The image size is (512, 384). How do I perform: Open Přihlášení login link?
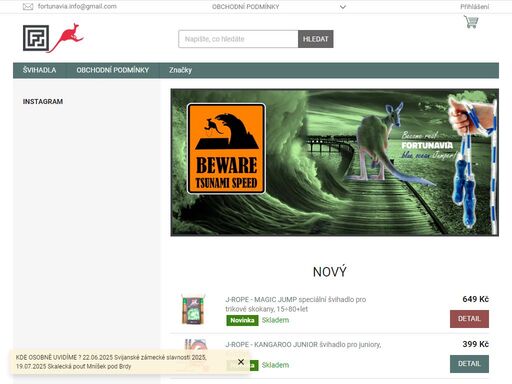click(x=475, y=7)
